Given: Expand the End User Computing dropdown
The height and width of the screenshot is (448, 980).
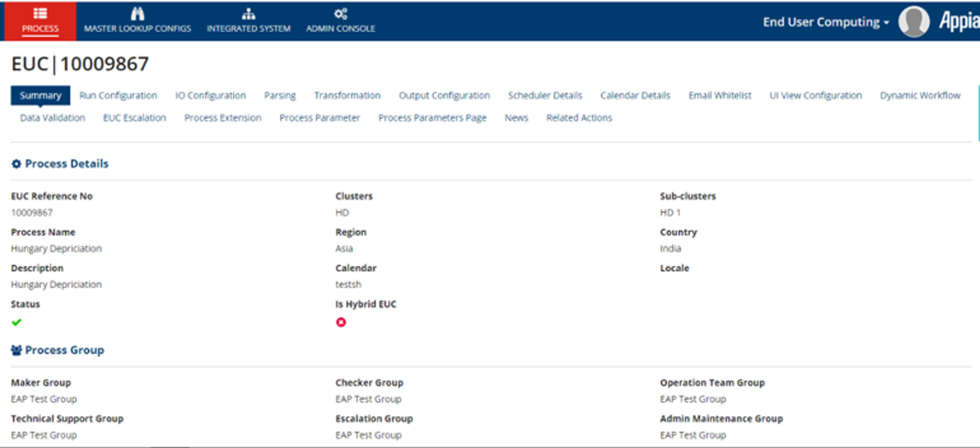Looking at the screenshot, I should 826,22.
